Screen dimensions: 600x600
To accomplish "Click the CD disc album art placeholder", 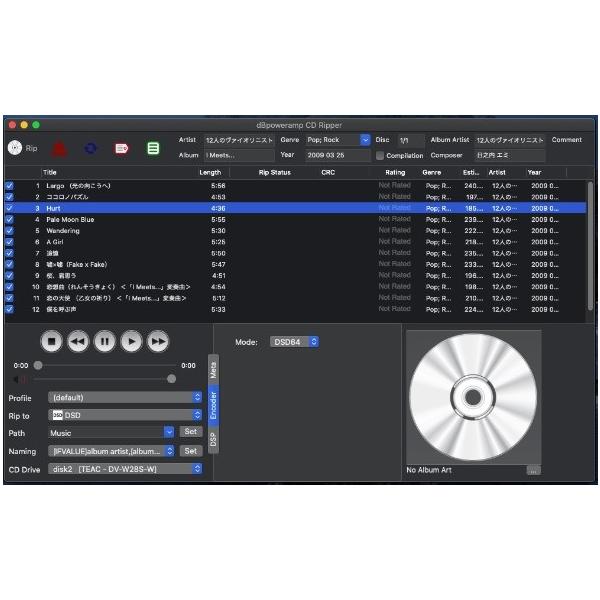I will (x=473, y=397).
